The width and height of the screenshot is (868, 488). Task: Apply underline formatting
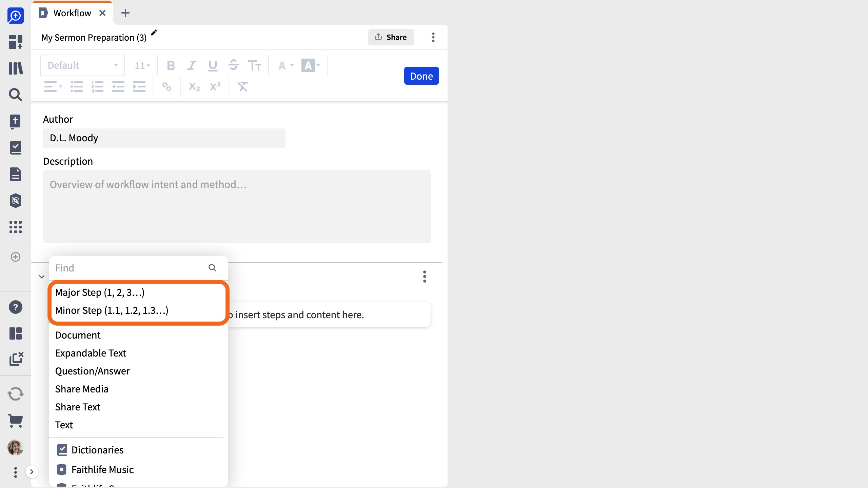coord(213,65)
